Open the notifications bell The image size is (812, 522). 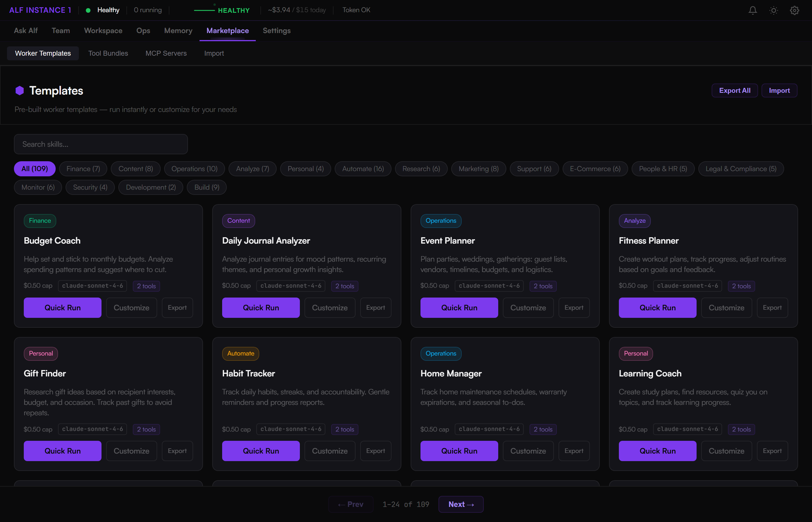(752, 10)
